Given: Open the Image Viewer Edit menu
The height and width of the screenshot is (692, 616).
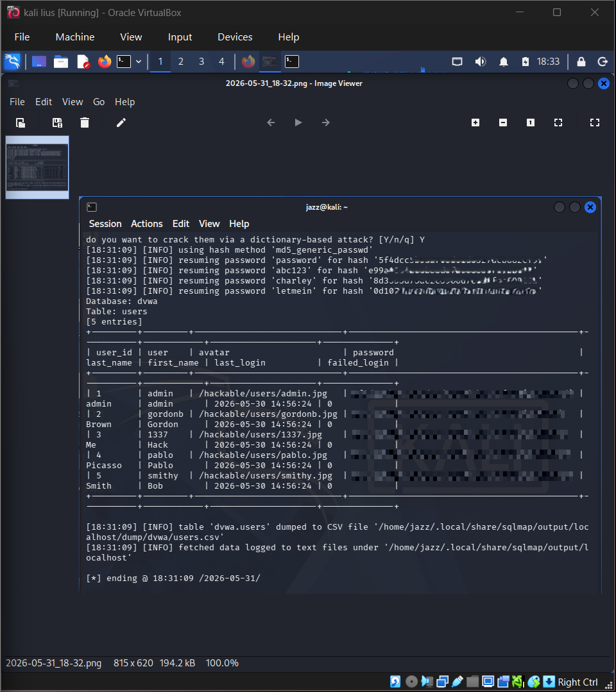Looking at the screenshot, I should click(x=44, y=102).
